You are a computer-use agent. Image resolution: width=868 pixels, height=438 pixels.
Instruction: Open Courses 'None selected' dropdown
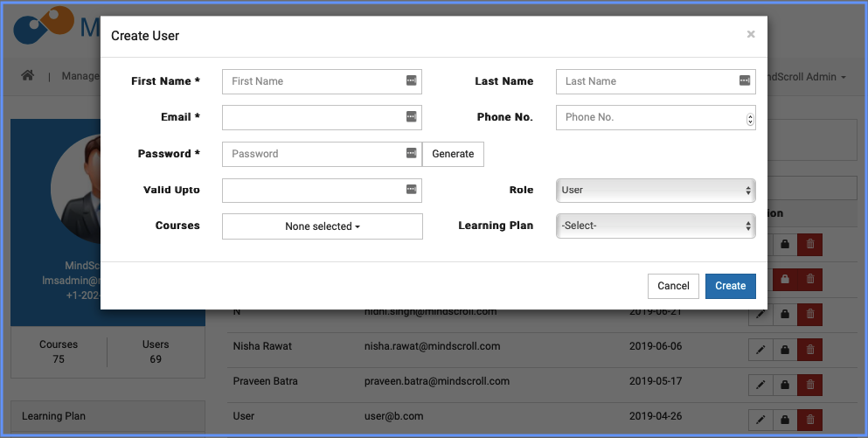tap(323, 226)
